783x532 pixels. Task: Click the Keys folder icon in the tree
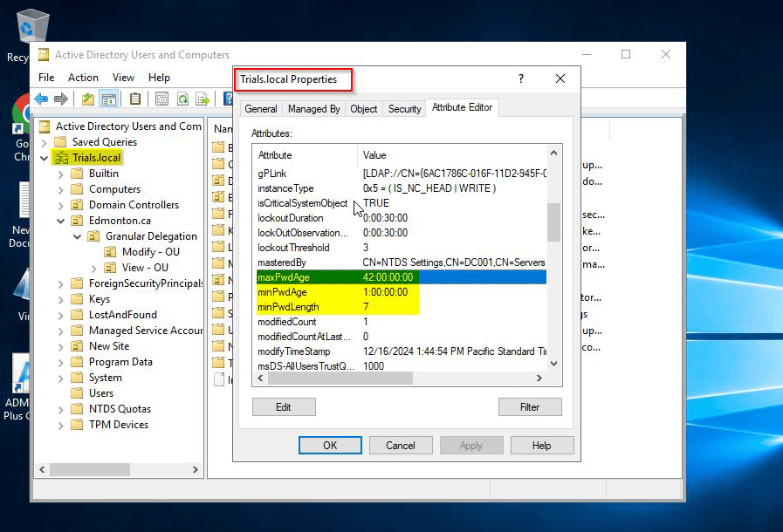pos(77,299)
